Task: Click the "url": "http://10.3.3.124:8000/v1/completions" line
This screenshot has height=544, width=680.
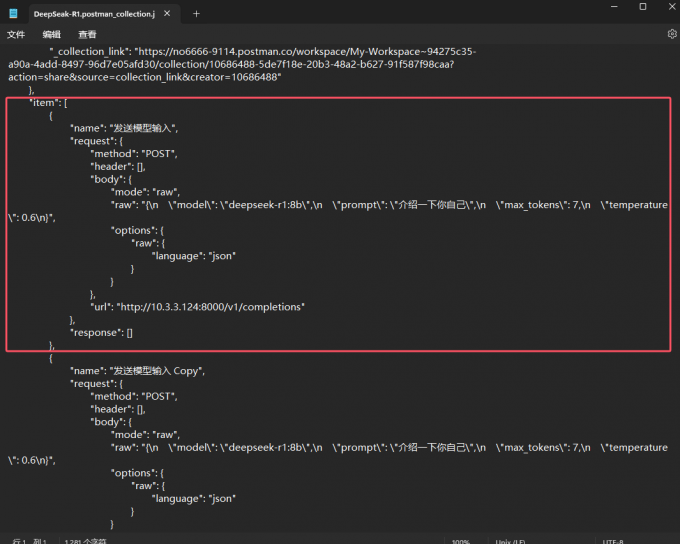Action: point(198,307)
